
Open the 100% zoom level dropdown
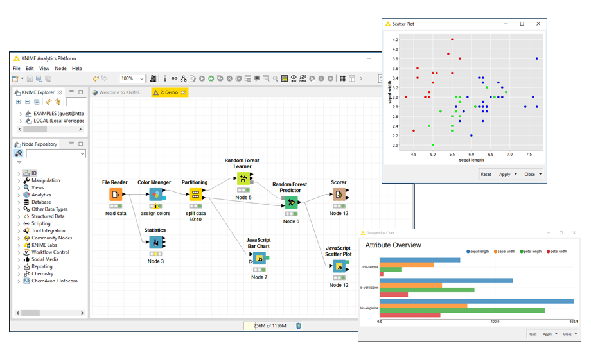142,78
